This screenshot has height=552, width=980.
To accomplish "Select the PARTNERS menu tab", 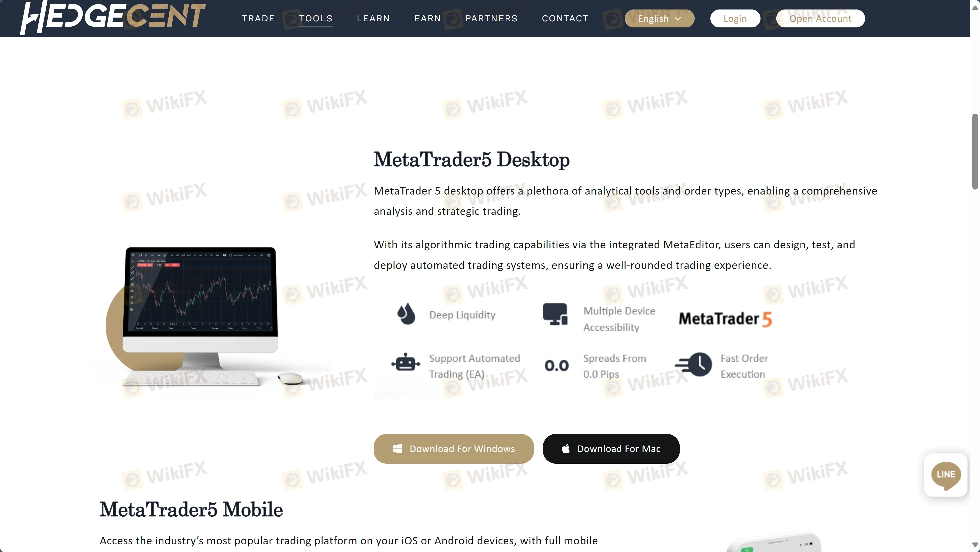I will (x=491, y=18).
